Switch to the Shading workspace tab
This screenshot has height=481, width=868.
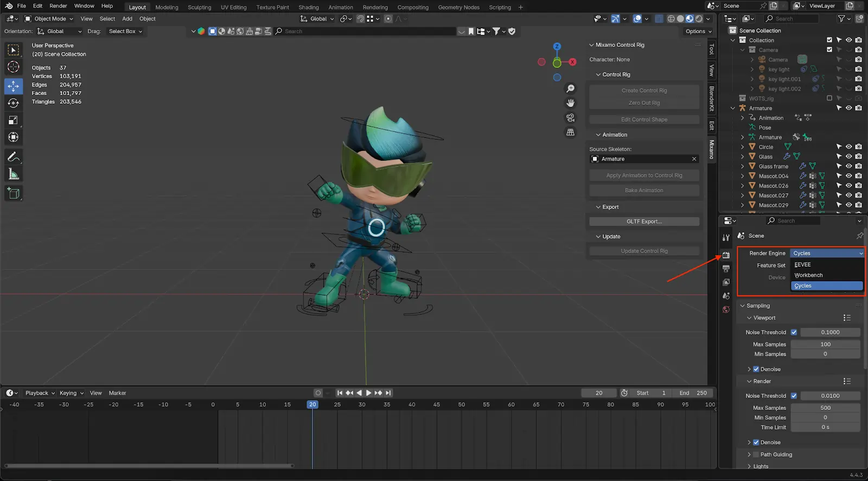coord(309,8)
